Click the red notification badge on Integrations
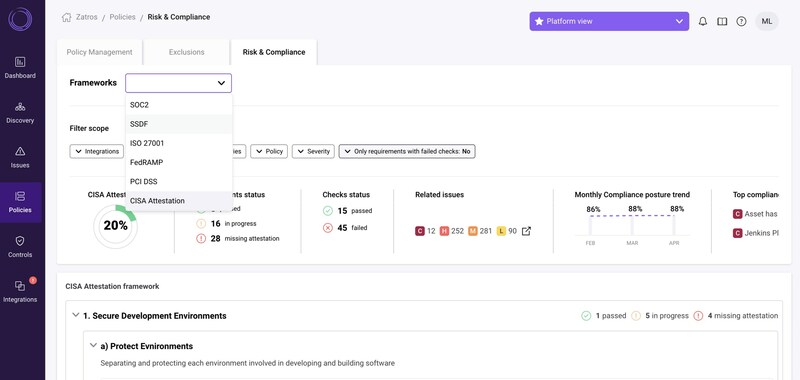Image resolution: width=800 pixels, height=380 pixels. (33, 280)
